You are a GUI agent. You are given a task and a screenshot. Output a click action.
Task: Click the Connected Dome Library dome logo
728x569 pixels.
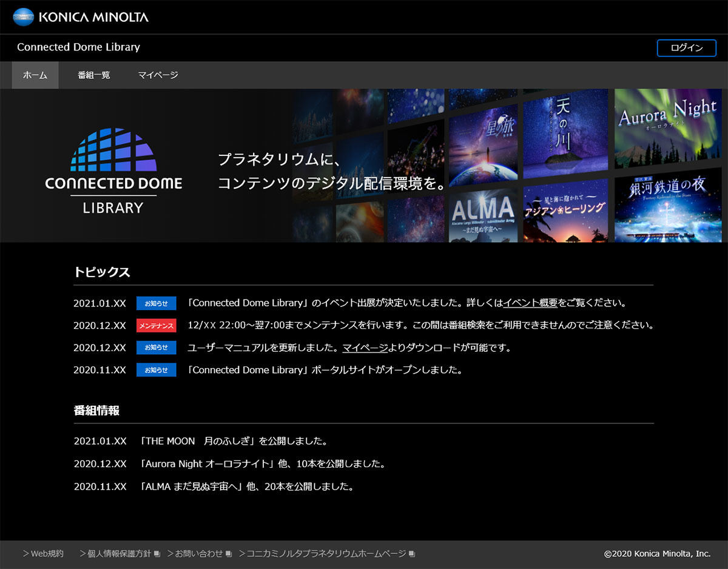[113, 171]
